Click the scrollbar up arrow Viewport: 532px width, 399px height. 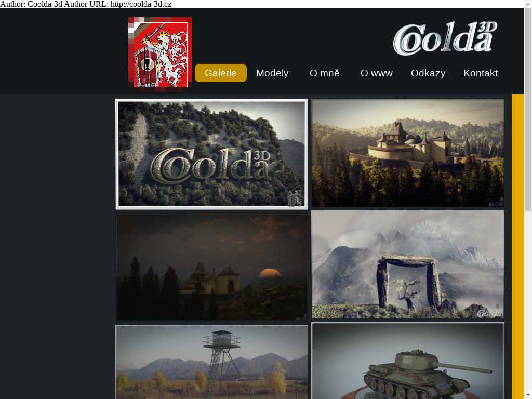click(x=528, y=4)
